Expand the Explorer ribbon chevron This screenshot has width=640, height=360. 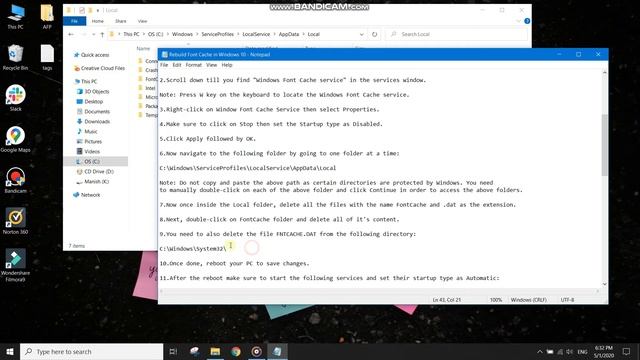518,21
